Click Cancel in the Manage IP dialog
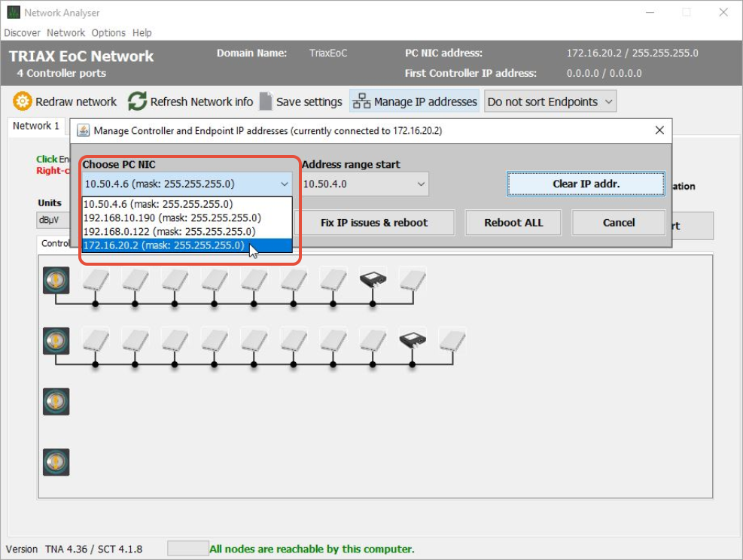743x560 pixels. [618, 223]
